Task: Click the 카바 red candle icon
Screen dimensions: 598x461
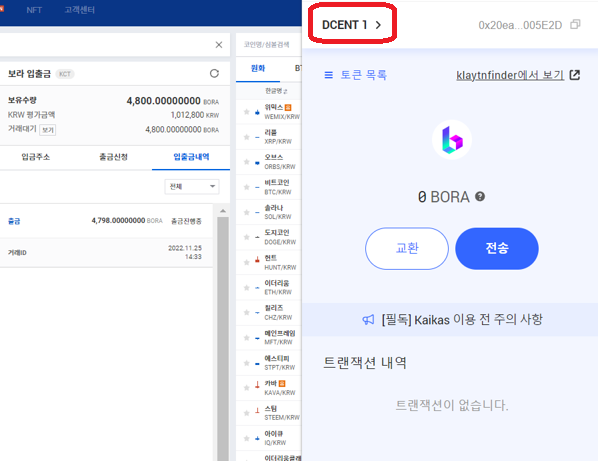Action: 257,385
